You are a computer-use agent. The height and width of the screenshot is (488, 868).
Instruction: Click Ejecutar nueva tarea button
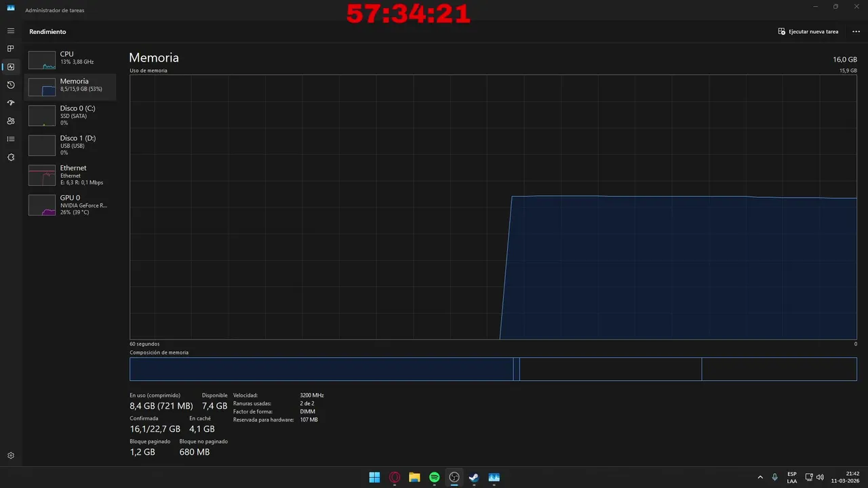[x=808, y=32]
